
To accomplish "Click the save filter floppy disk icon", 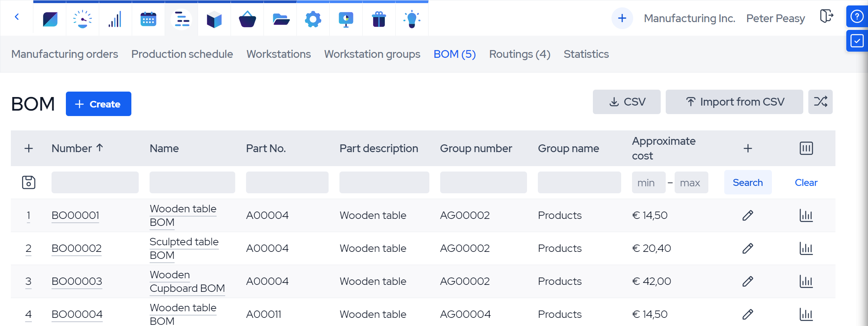I will (29, 182).
